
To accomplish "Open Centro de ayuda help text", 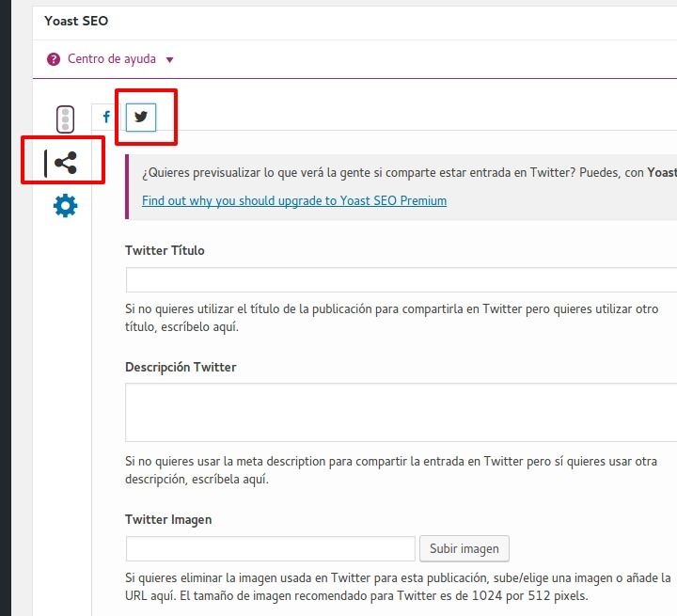I will click(x=111, y=58).
